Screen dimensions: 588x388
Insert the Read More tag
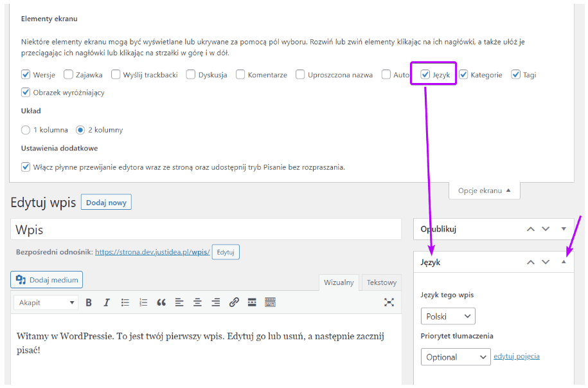coord(252,302)
